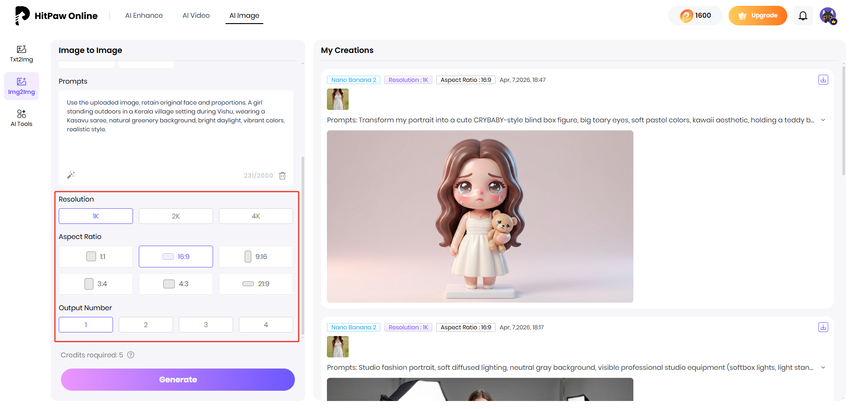Open the user profile avatar menu
Image resolution: width=854 pixels, height=409 pixels.
click(x=828, y=16)
